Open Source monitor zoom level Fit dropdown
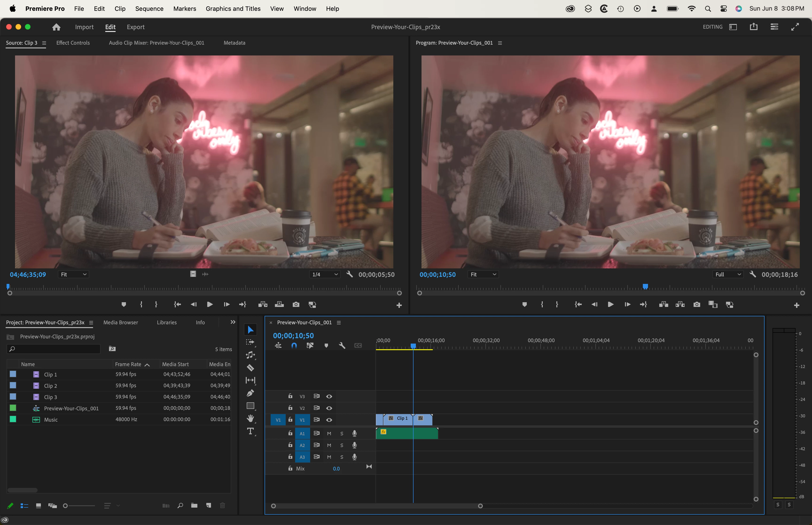 point(74,274)
